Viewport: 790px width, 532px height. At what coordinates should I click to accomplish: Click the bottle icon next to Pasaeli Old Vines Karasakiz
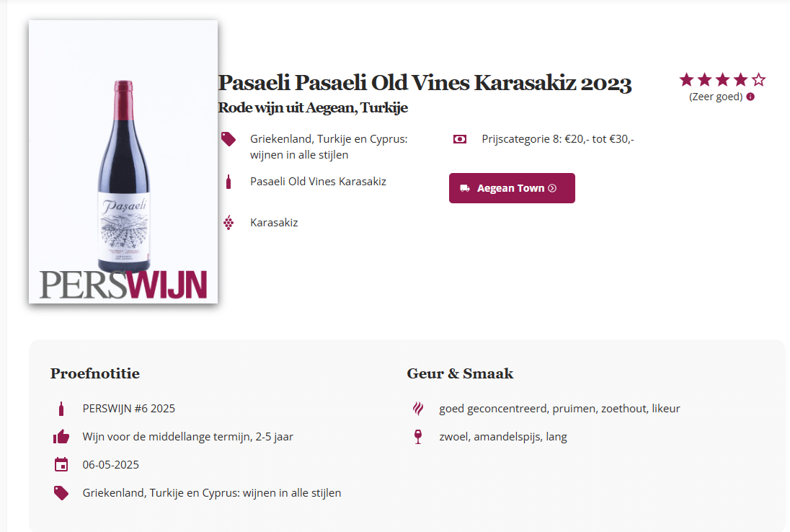pos(228,182)
